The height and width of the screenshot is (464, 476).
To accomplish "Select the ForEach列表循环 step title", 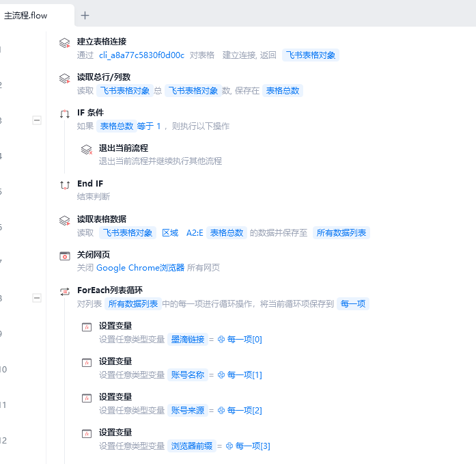I will click(110, 290).
